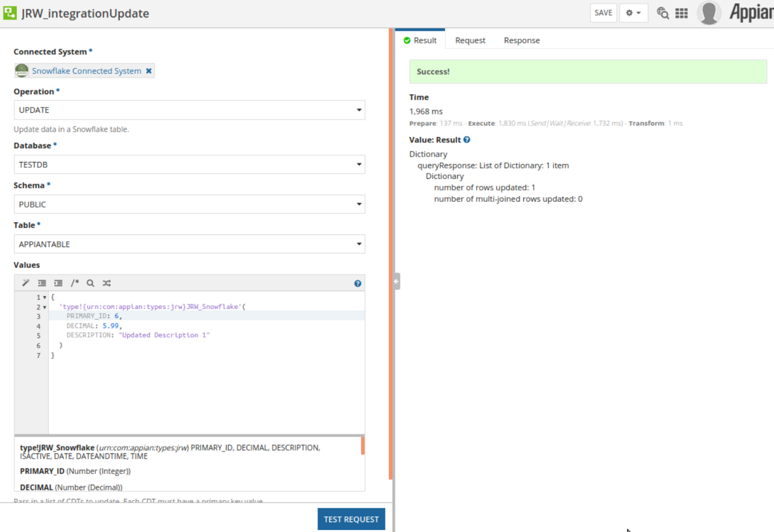
Task: Collapse code fold on line 1
Action: (45, 297)
